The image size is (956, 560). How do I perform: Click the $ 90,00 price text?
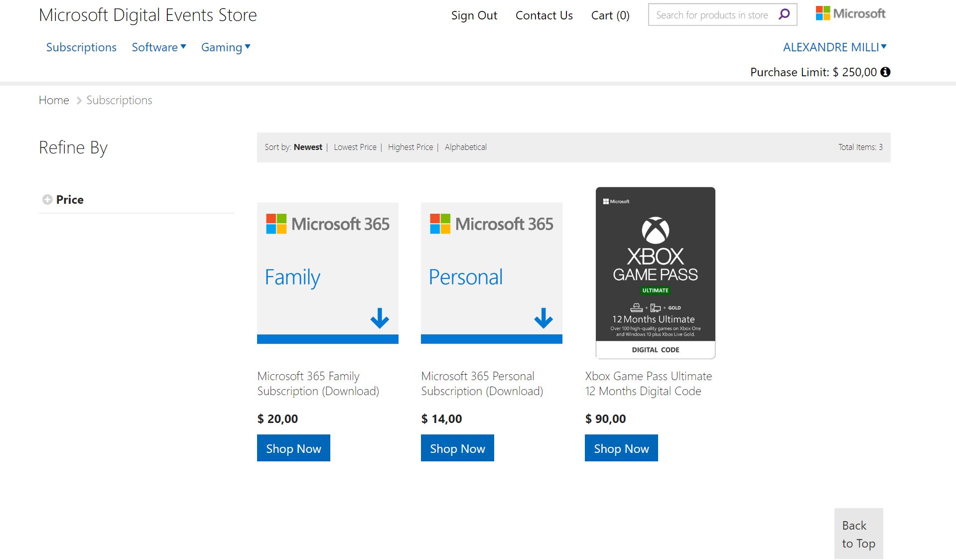(605, 419)
